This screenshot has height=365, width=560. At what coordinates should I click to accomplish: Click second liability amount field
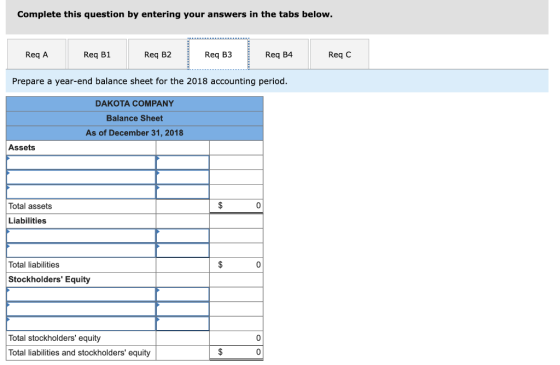pyautogui.click(x=182, y=250)
